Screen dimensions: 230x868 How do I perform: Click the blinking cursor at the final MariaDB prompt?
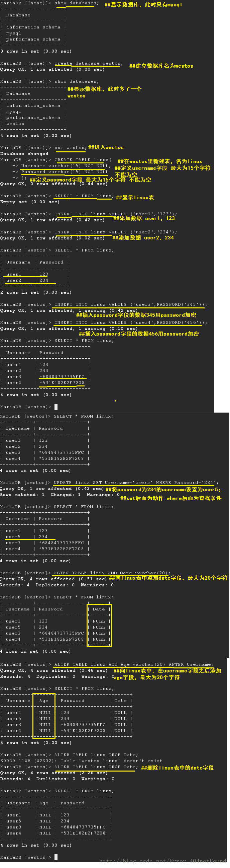click(56, 857)
